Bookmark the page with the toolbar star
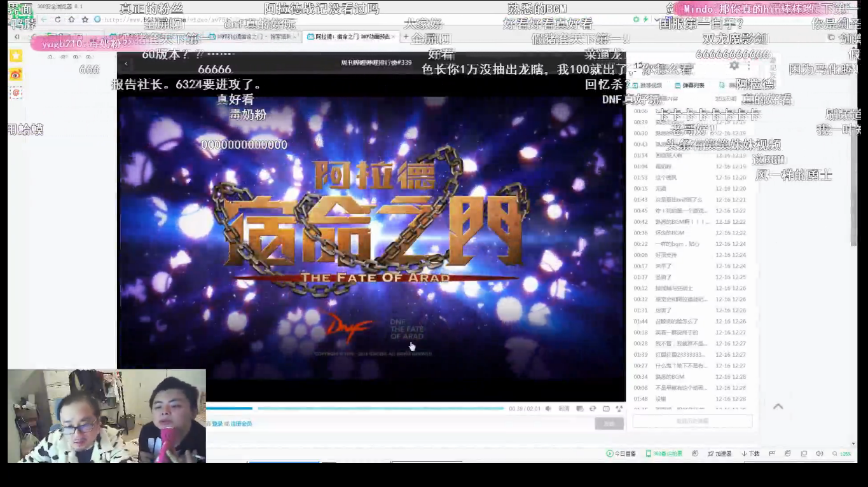The width and height of the screenshot is (868, 487). tap(85, 20)
